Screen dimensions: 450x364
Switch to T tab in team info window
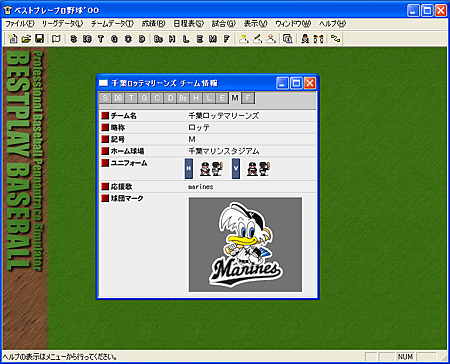(x=131, y=98)
